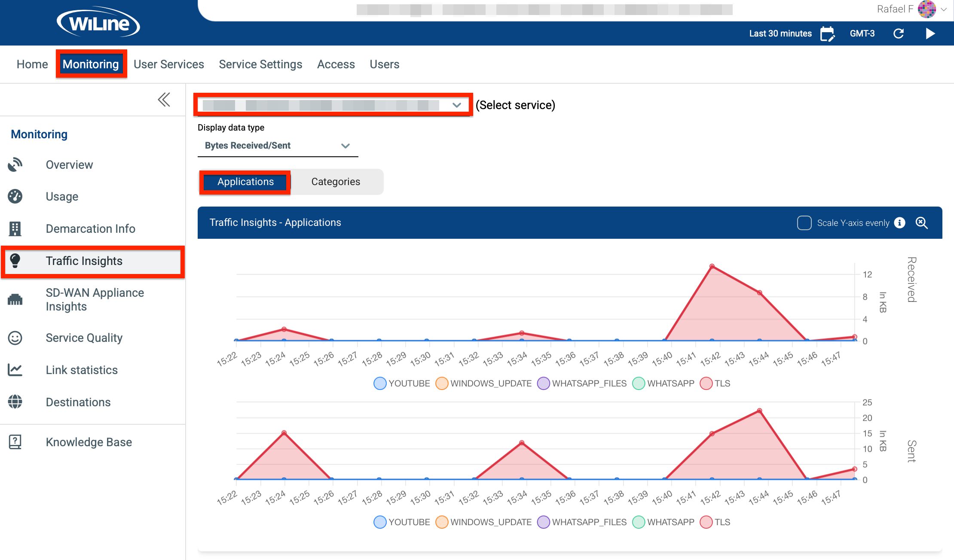Open the Destinations globe icon
The width and height of the screenshot is (954, 560).
click(15, 402)
